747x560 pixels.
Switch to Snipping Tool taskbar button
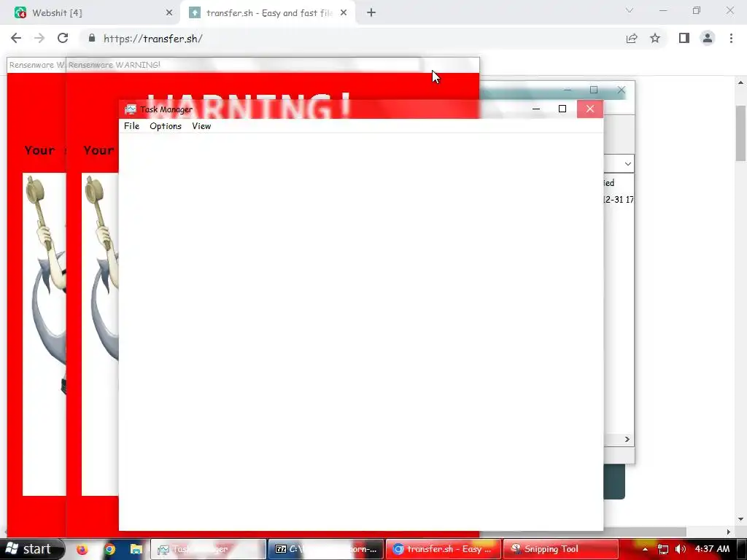tap(561, 549)
